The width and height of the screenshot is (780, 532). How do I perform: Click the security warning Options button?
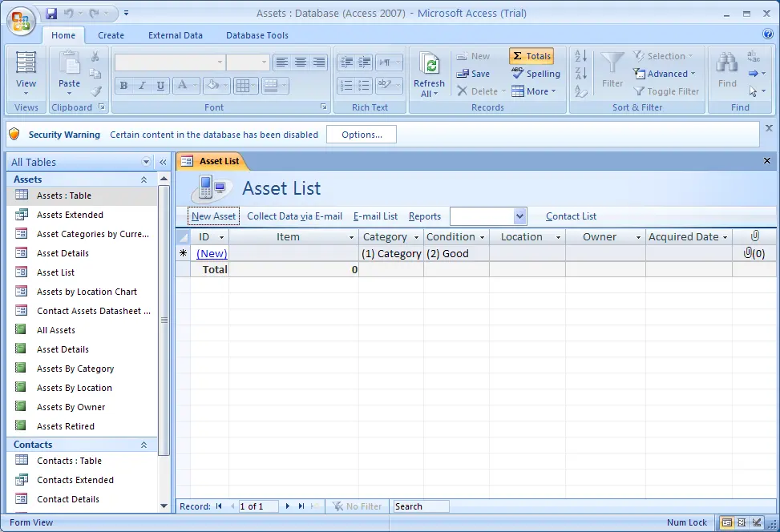coord(361,135)
